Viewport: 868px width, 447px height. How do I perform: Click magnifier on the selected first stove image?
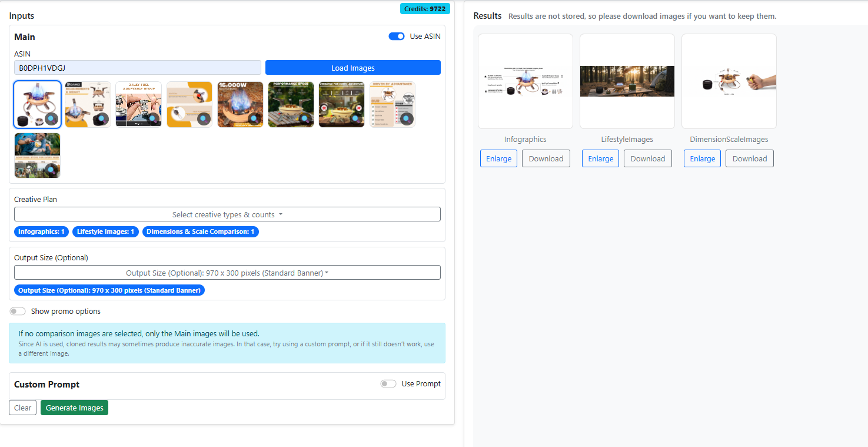tap(51, 118)
